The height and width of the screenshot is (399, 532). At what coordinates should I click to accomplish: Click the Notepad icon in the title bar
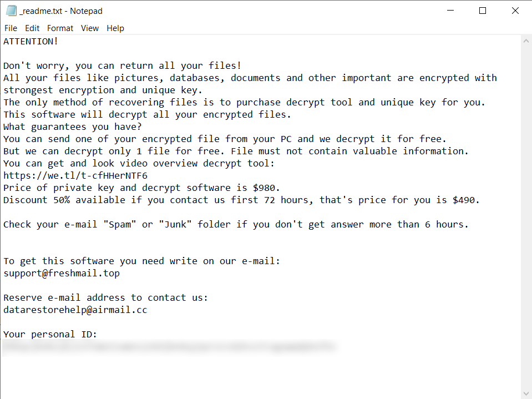[11, 11]
